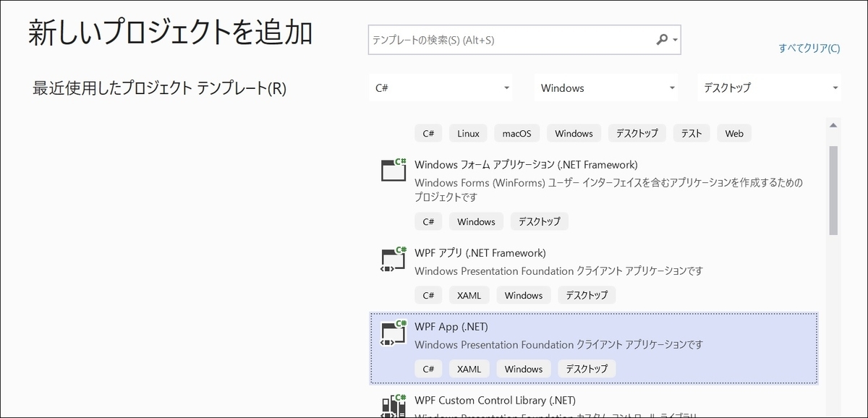
Task: Click the すべてクリア(C) link
Action: [809, 48]
